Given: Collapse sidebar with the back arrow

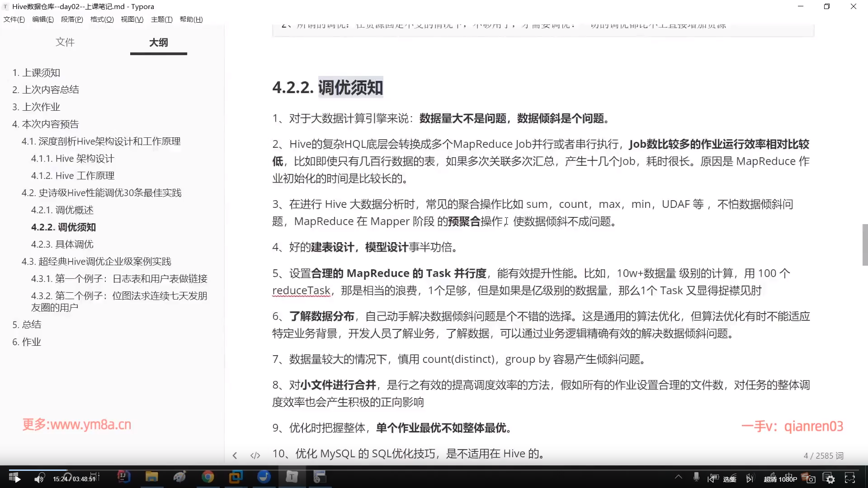Looking at the screenshot, I should point(235,455).
